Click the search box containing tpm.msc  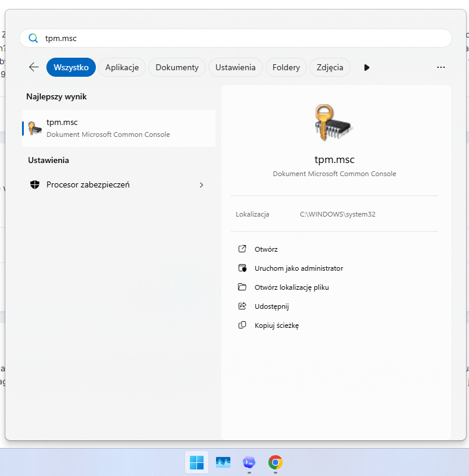[236, 38]
